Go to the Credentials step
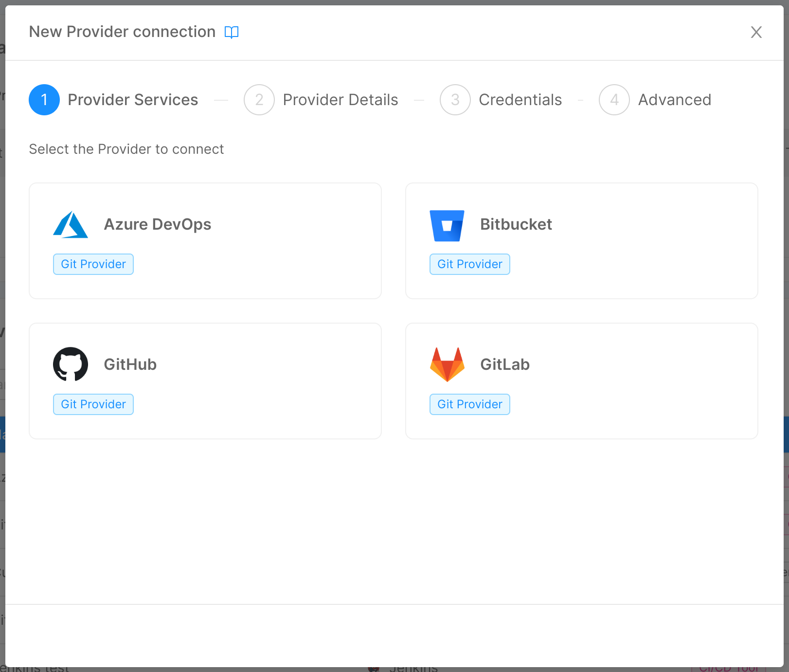 click(520, 99)
